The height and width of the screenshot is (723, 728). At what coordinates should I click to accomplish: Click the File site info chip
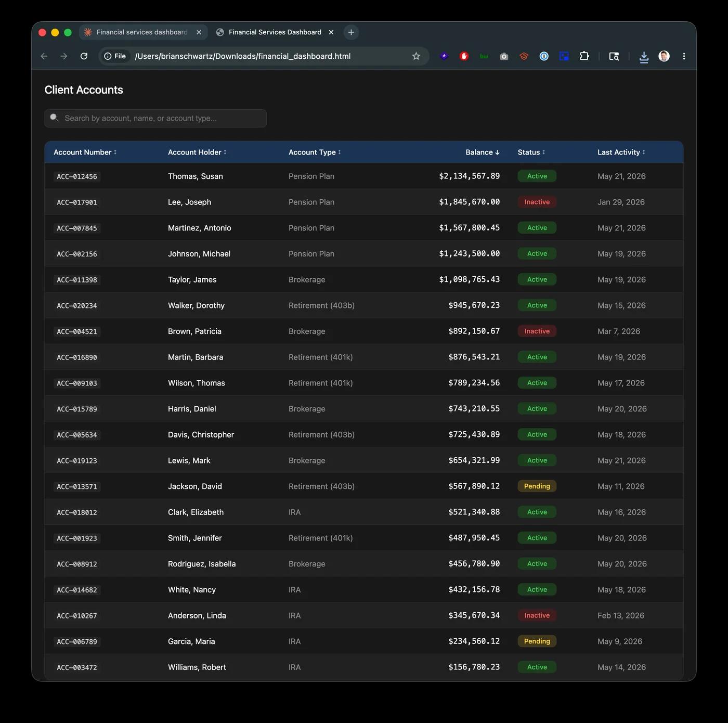[x=115, y=56]
